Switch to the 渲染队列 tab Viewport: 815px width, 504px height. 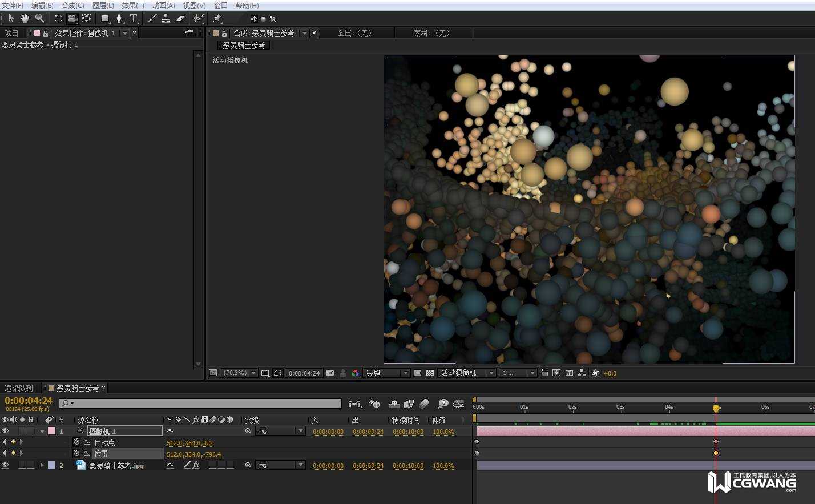[x=19, y=388]
